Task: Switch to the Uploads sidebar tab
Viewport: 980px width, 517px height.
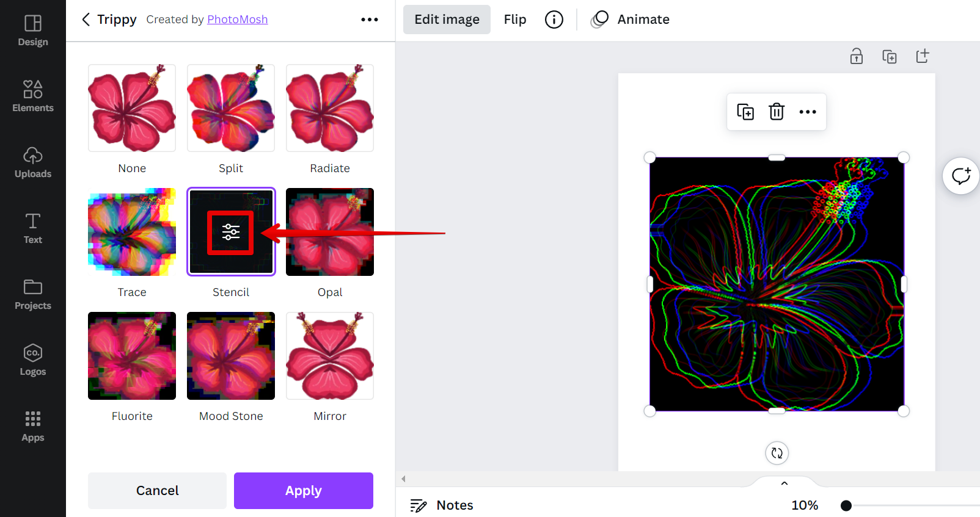Action: point(33,161)
